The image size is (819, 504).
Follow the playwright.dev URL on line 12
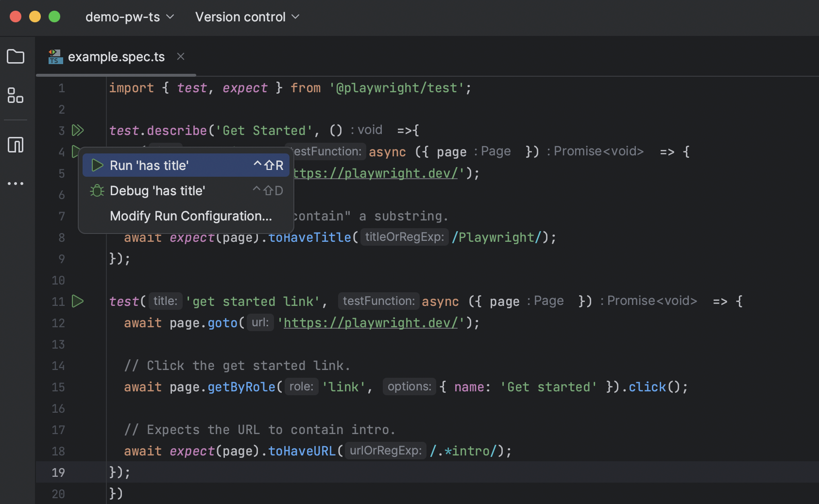[370, 323]
